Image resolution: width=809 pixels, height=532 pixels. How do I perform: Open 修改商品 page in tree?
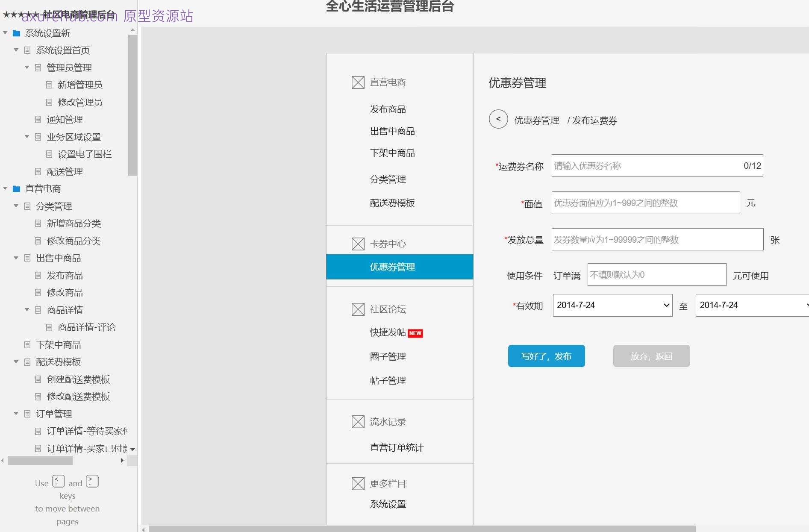65,292
